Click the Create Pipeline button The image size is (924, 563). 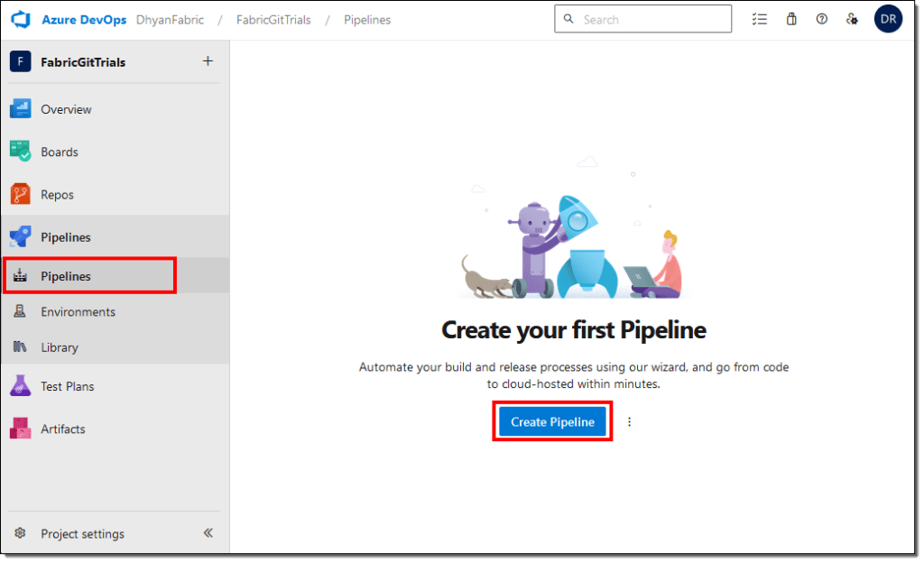pyautogui.click(x=552, y=421)
